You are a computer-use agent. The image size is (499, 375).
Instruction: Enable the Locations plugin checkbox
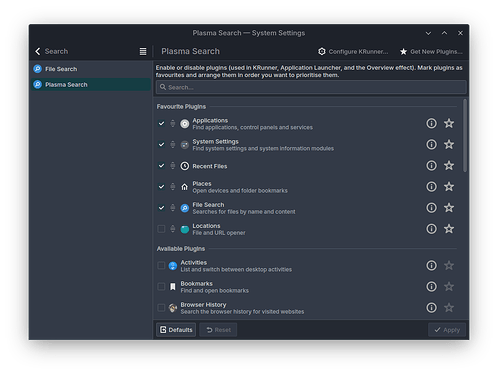pyautogui.click(x=161, y=229)
